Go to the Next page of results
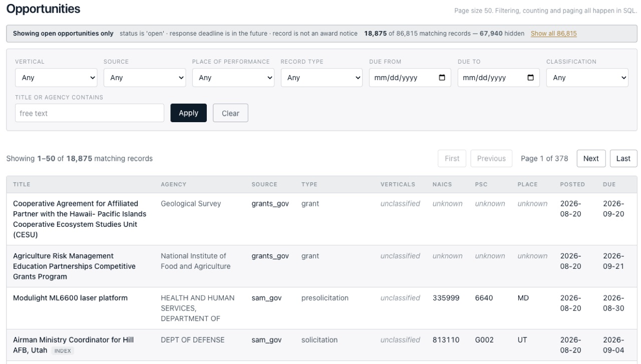 coord(591,158)
